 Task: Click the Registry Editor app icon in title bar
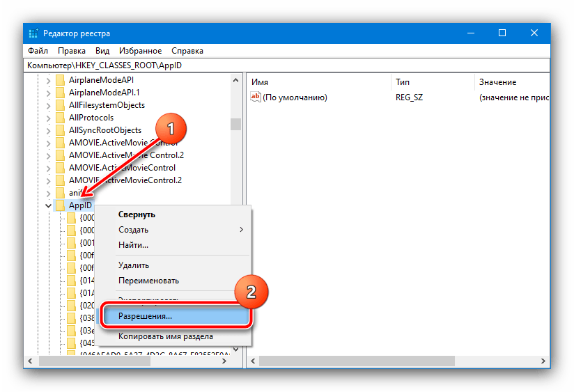pos(33,33)
